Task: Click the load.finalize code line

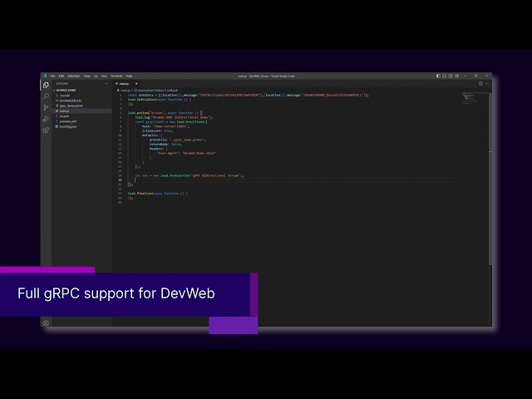Action: click(x=158, y=194)
